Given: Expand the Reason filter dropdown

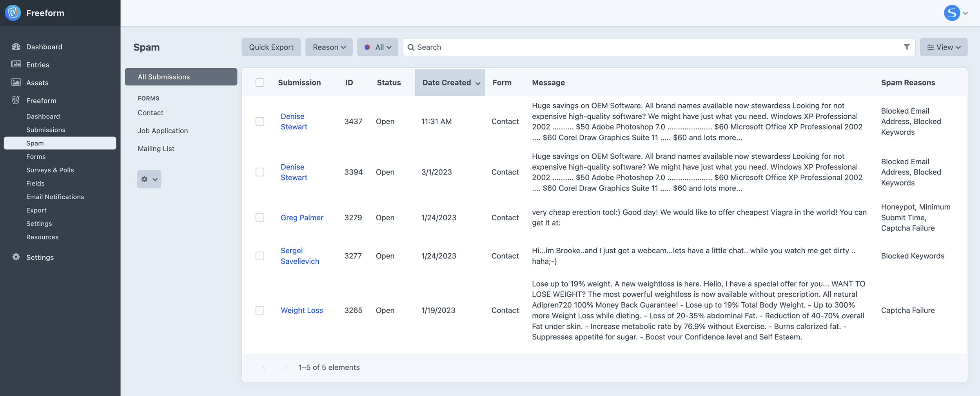Looking at the screenshot, I should click(x=329, y=47).
